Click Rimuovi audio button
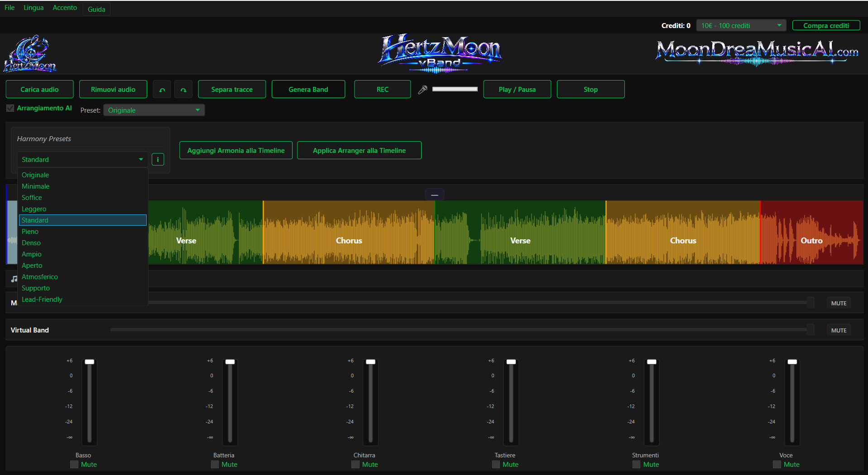Image resolution: width=868 pixels, height=475 pixels. 113,90
